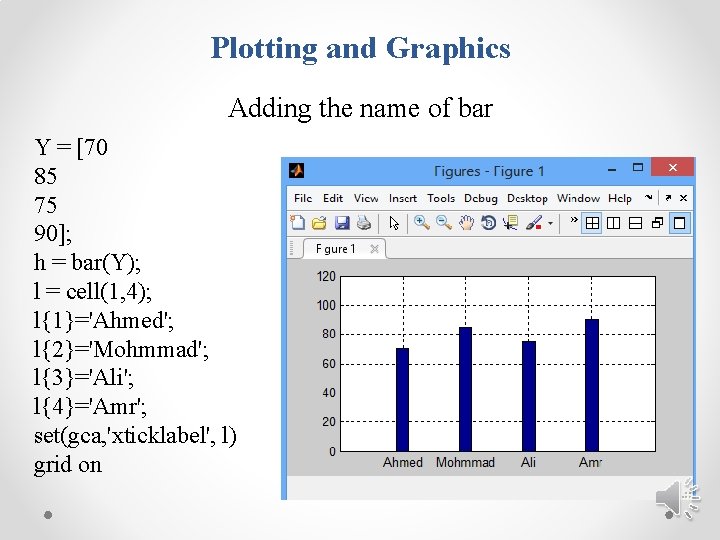Click the 'h = bar(Y);' code line
The width and height of the screenshot is (720, 540).
87,263
